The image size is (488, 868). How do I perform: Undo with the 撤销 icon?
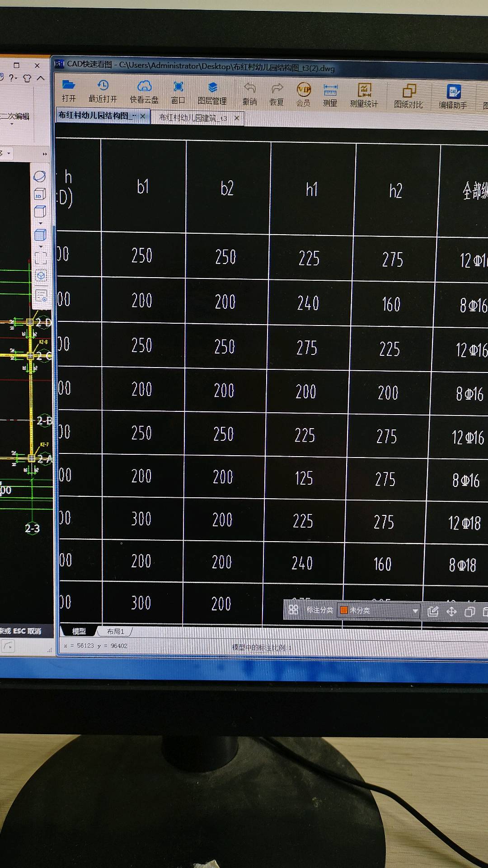pyautogui.click(x=249, y=94)
